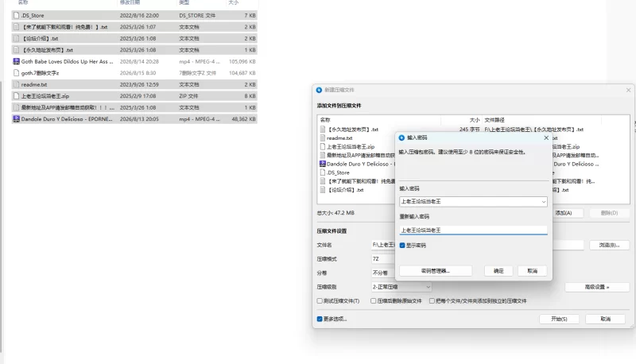Click the 【论坛介绍】.txt icon in the archive file list
The image size is (636, 364).
click(x=323, y=190)
